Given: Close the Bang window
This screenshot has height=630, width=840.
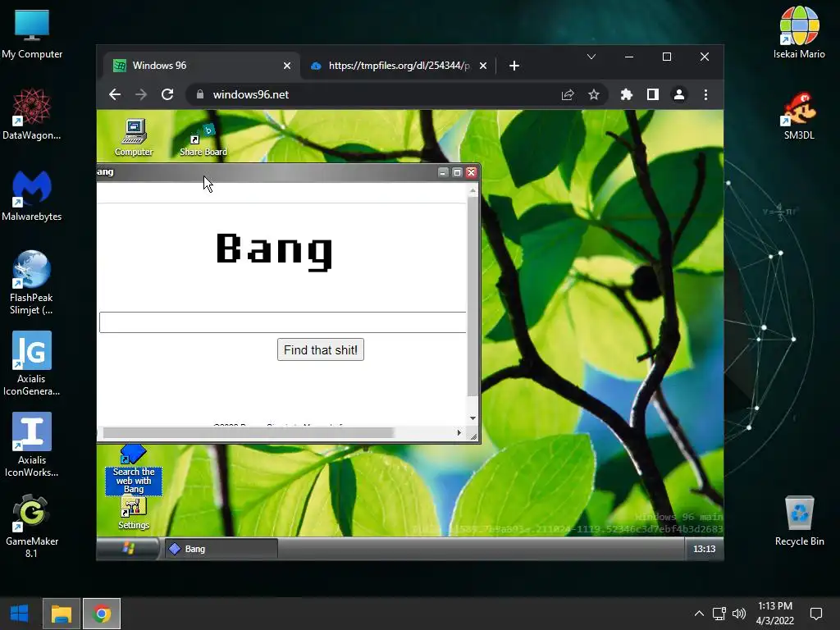Looking at the screenshot, I should point(471,172).
